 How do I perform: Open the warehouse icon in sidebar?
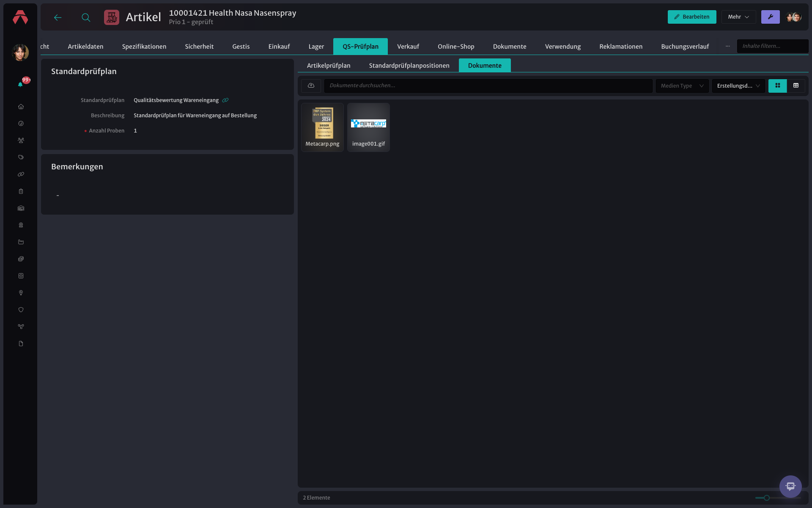(21, 208)
